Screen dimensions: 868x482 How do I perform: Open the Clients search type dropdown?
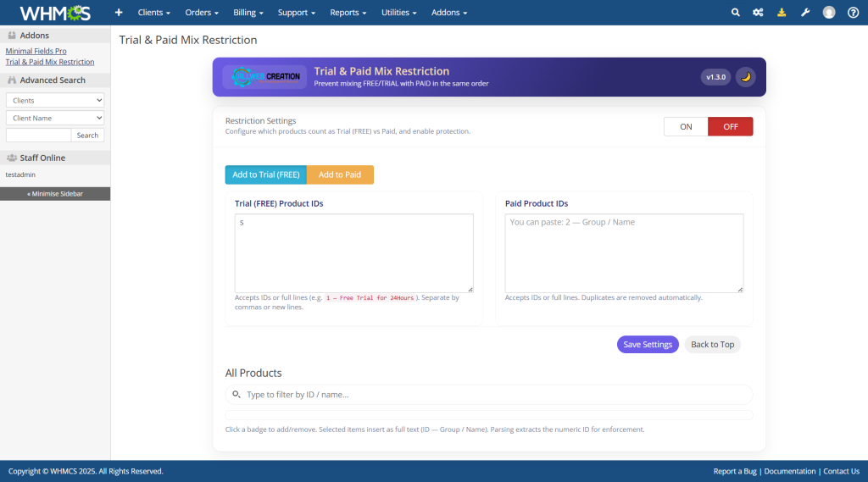pyautogui.click(x=55, y=100)
